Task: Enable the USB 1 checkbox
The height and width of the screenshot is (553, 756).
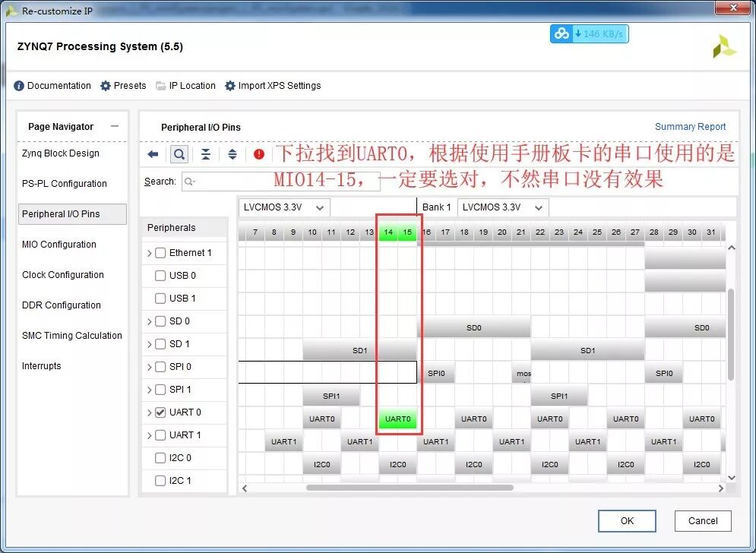Action: (160, 299)
